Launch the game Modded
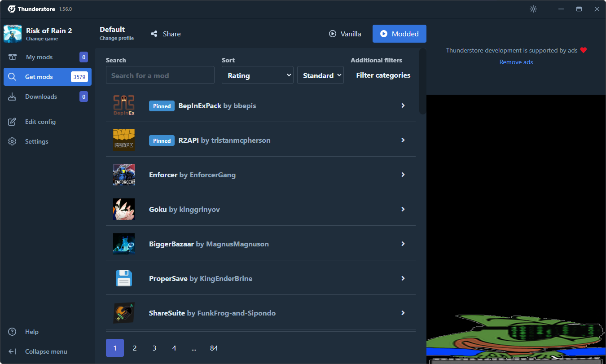This screenshot has width=606, height=364. click(400, 34)
